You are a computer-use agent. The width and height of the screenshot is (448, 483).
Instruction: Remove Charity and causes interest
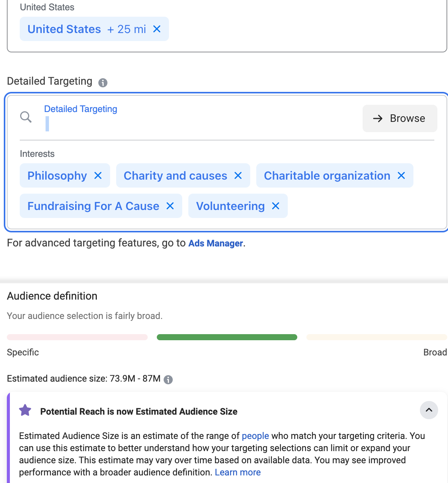238,175
